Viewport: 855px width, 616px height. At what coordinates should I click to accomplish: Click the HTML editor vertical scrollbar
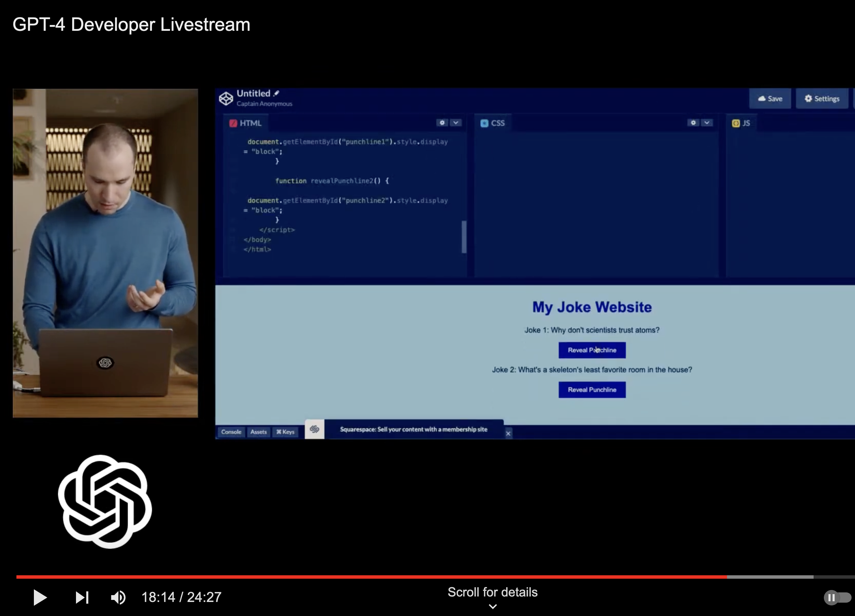click(464, 237)
